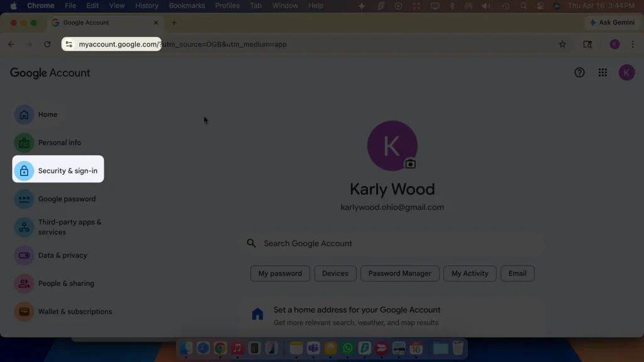Open the Google apps grid
The image size is (644, 362).
(602, 73)
